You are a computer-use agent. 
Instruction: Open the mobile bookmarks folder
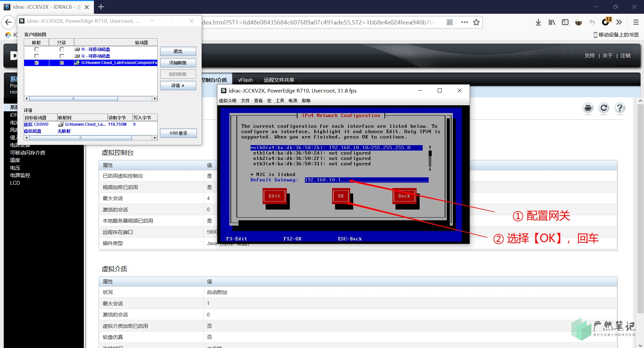point(616,35)
